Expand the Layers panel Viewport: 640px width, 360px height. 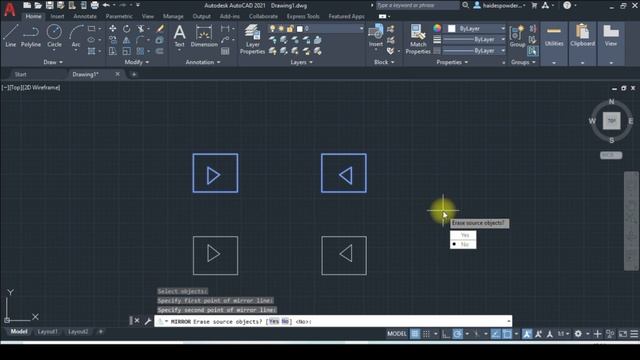[301, 62]
